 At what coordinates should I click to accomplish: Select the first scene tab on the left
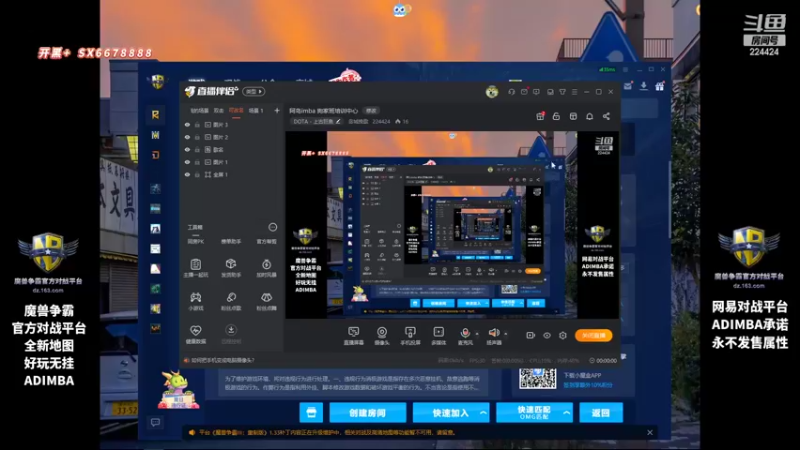coord(199,111)
